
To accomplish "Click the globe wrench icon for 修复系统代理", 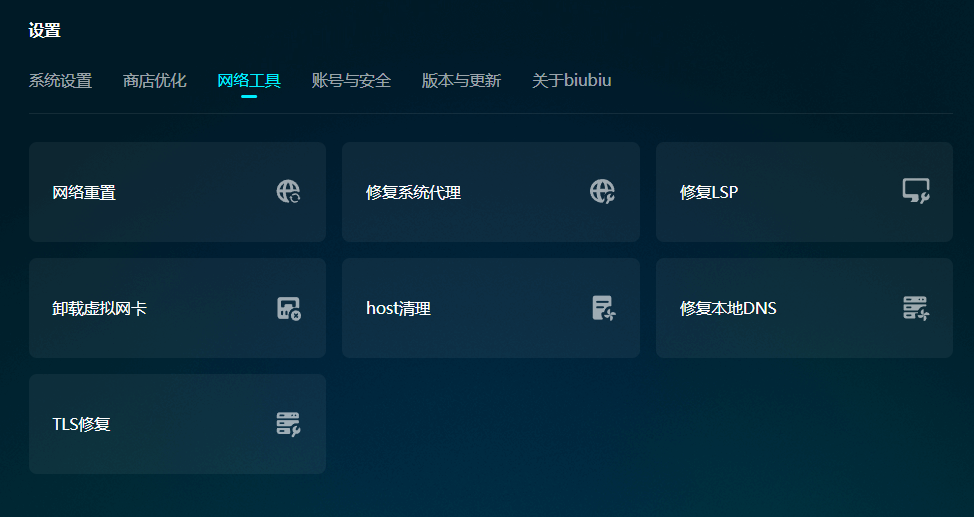I will (602, 191).
